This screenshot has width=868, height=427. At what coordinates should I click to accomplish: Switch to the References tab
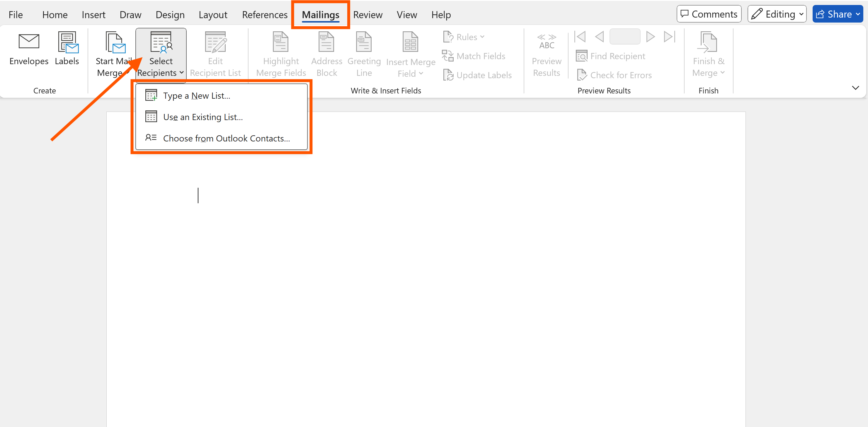click(265, 14)
